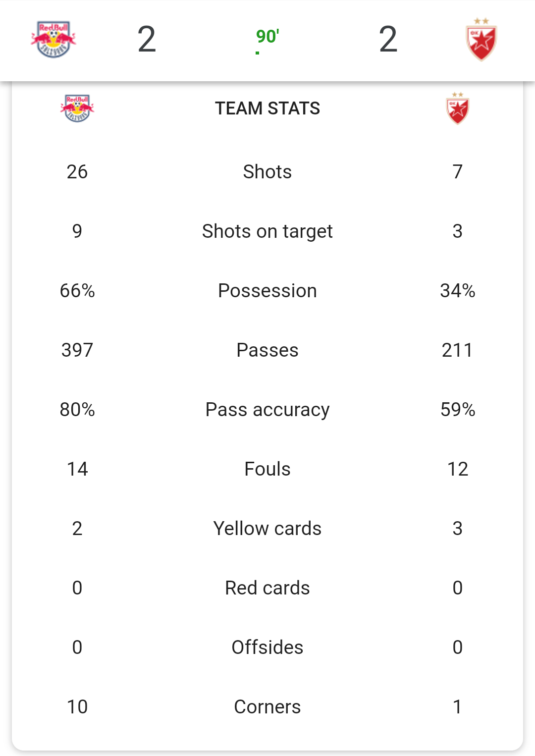Tap home team score of 2
This screenshot has width=535, height=756.
point(147,40)
